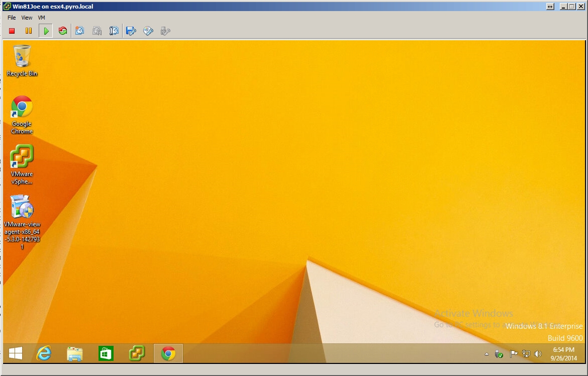This screenshot has height=376, width=588.
Task: Take a snapshot of the virtual machine
Action: [x=79, y=31]
